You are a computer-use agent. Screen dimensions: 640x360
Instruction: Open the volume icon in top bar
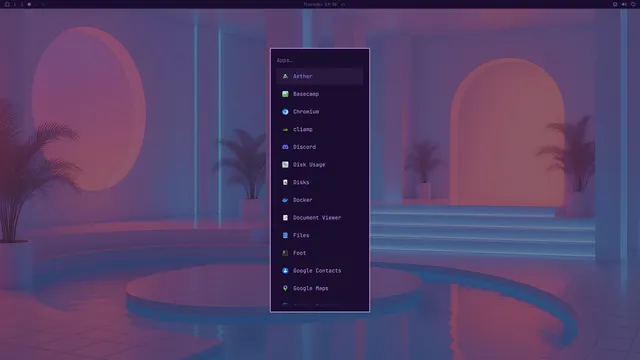(x=624, y=4)
